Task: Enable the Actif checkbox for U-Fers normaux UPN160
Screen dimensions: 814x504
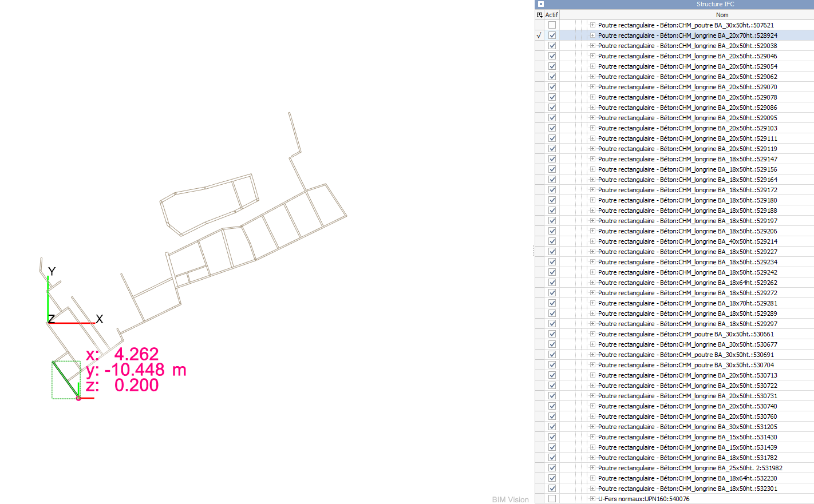Action: (x=552, y=499)
